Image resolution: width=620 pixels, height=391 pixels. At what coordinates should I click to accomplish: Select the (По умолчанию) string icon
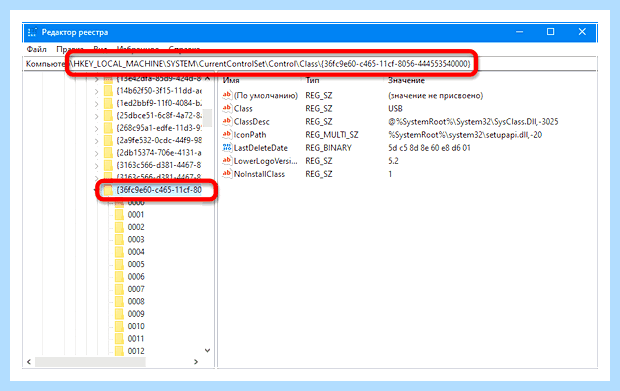[227, 95]
